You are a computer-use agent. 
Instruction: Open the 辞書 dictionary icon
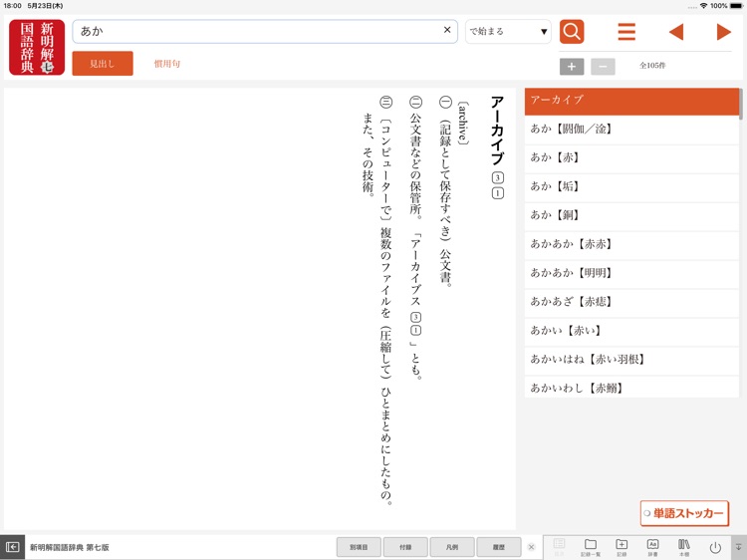[652, 547]
